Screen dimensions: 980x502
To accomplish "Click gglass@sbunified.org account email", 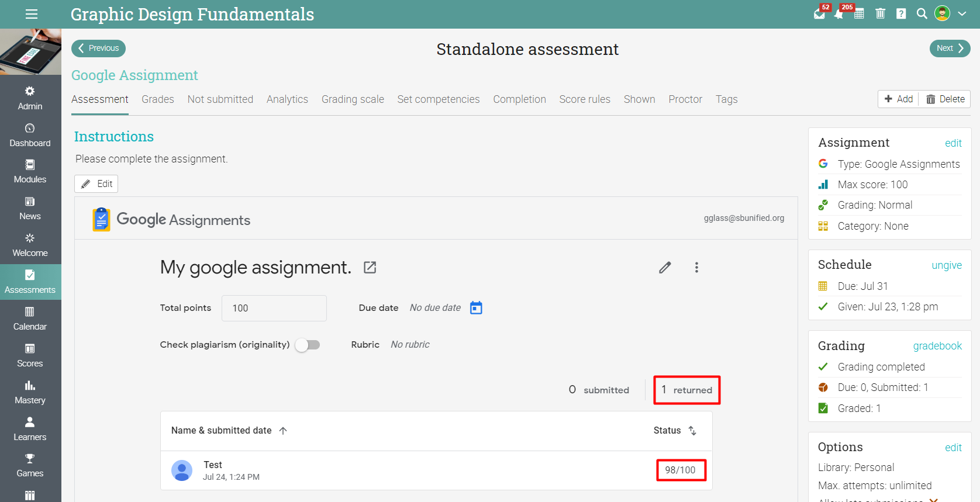I will pos(744,218).
